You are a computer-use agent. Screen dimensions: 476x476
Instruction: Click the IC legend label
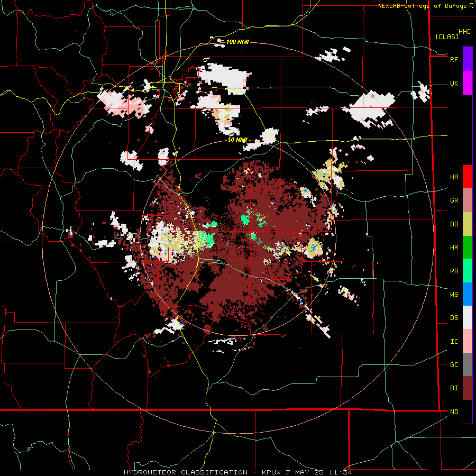[x=454, y=342]
